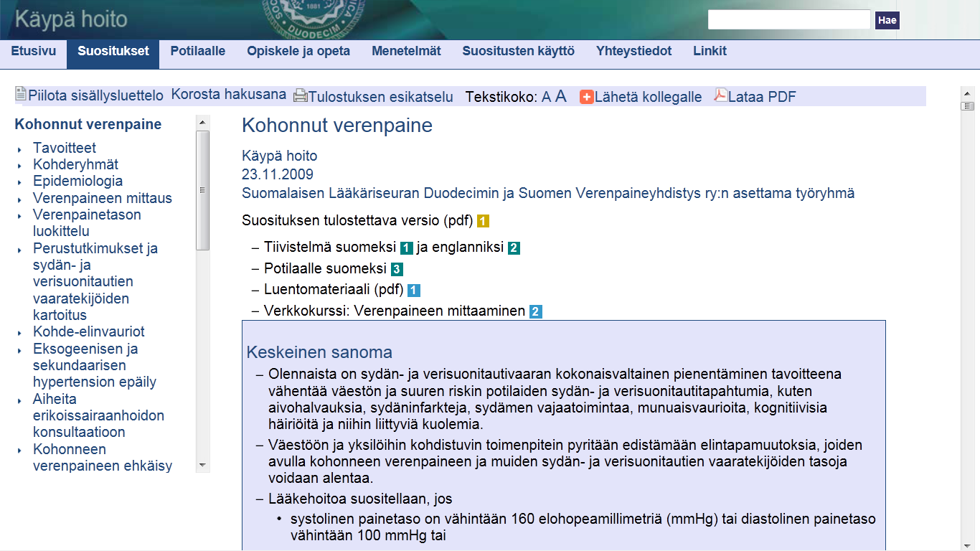Open Opiskele ja opeta tab
Image resolution: width=980 pixels, height=551 pixels.
point(298,51)
